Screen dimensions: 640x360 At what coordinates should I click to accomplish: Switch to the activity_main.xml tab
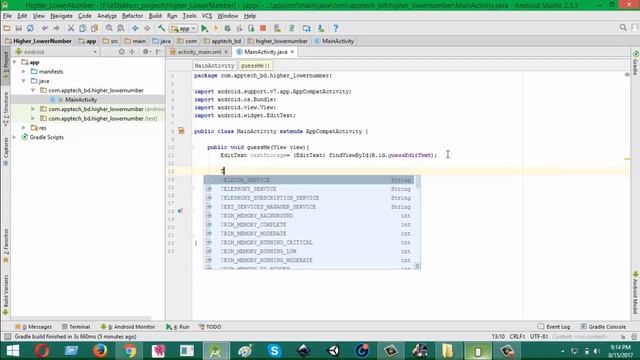pyautogui.click(x=199, y=52)
